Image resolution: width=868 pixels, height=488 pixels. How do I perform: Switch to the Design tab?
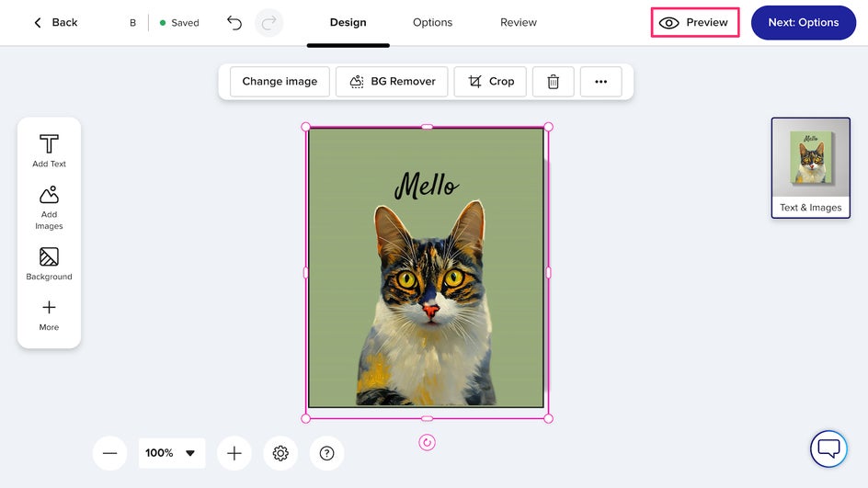tap(348, 23)
